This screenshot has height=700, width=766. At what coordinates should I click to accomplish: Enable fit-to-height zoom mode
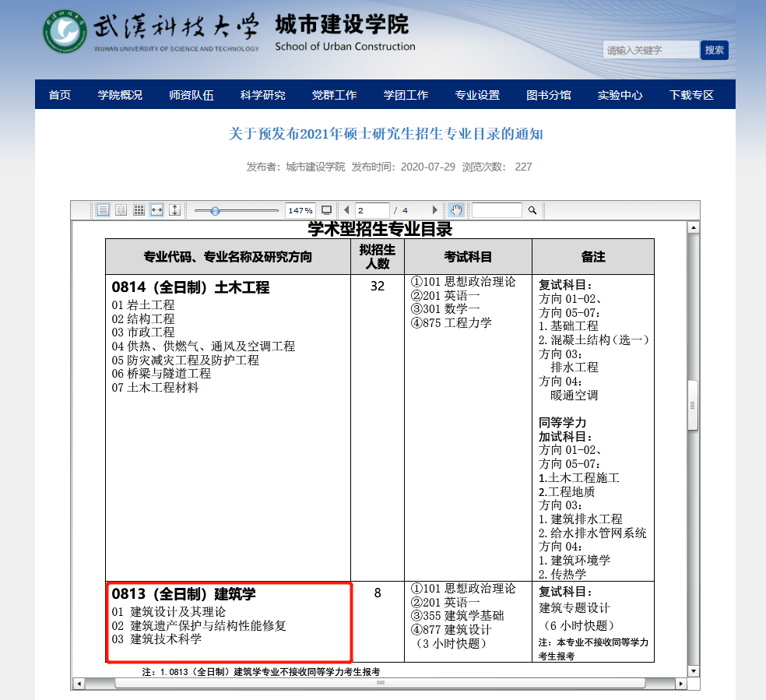pyautogui.click(x=174, y=210)
